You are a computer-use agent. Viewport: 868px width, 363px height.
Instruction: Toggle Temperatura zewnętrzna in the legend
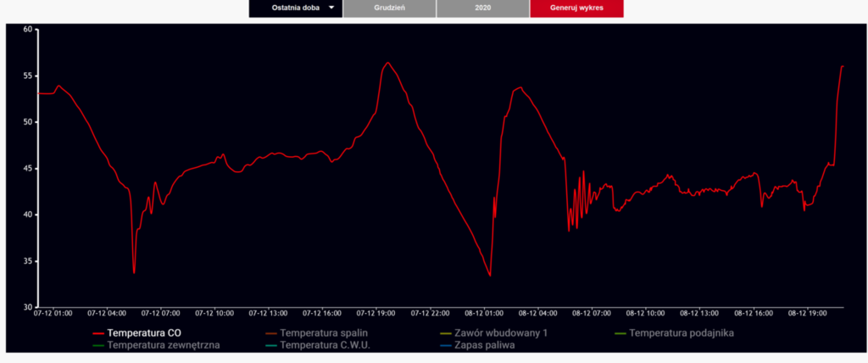point(164,345)
